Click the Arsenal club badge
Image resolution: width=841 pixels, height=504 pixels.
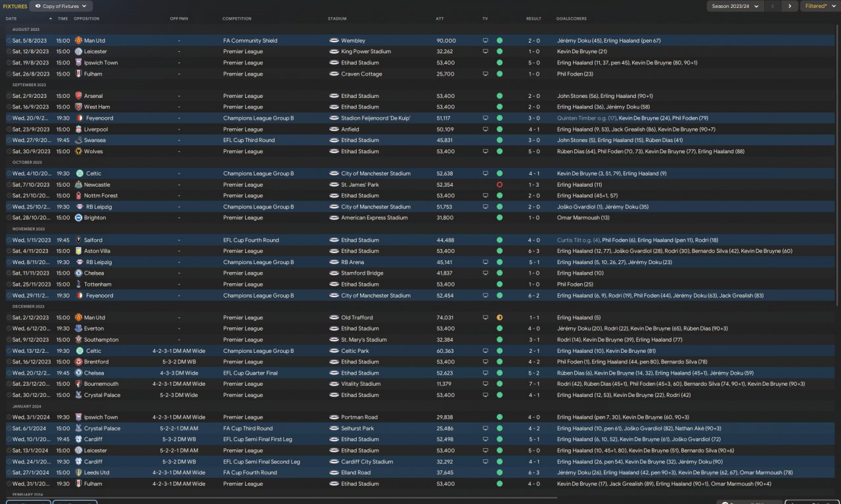[x=78, y=96]
